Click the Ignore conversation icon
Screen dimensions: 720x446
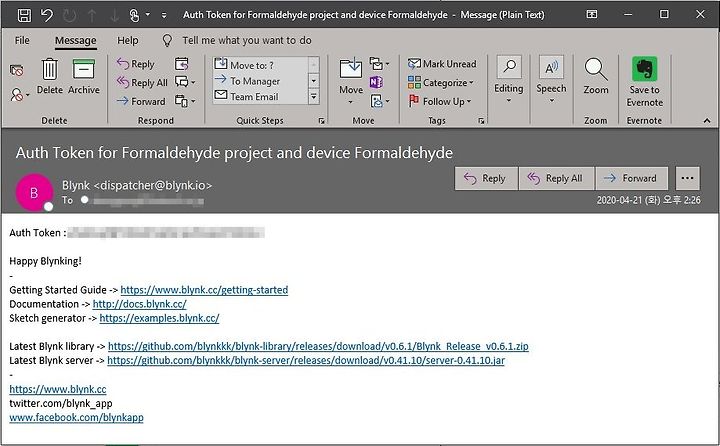pyautogui.click(x=17, y=70)
